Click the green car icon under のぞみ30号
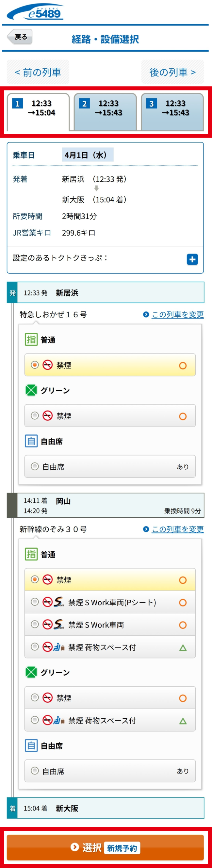Image resolution: width=212 pixels, height=868 pixels. click(x=31, y=672)
